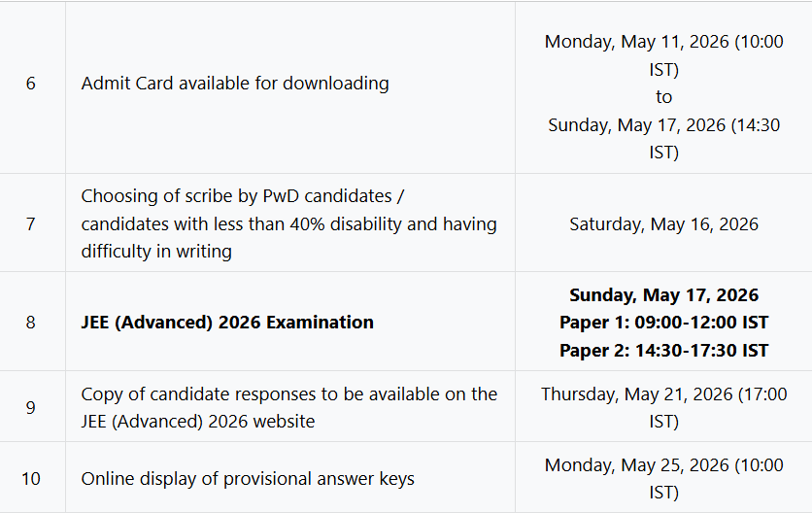Viewport: 812px width, 513px height.
Task: Select "Admit Card available for downloading" text
Action: tap(235, 84)
